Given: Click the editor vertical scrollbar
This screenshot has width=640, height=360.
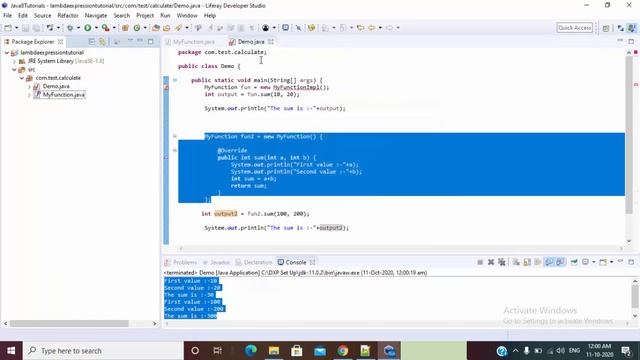Looking at the screenshot, I should tap(629, 134).
